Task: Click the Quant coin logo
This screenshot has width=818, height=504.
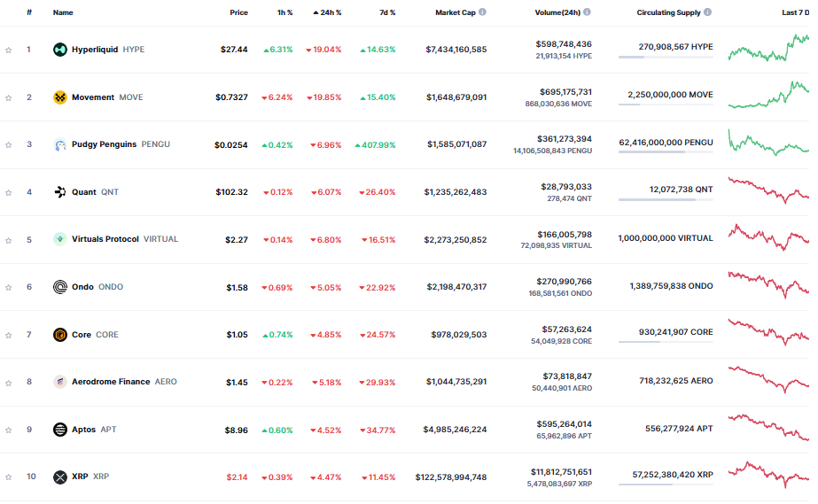Action: (60, 192)
